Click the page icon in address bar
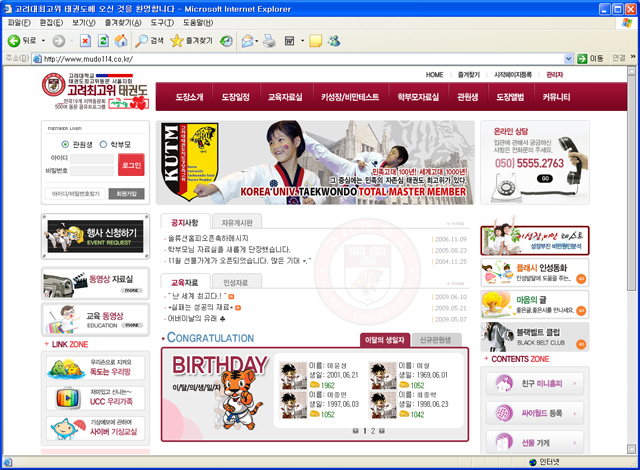Screen dimensions: 640x470 pos(38,59)
